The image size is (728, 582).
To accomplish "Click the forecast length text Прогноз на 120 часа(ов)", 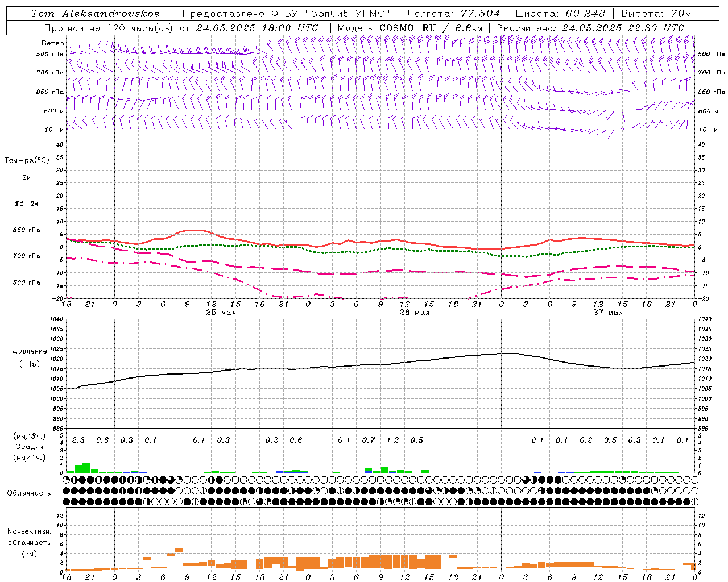I will pyautogui.click(x=109, y=28).
